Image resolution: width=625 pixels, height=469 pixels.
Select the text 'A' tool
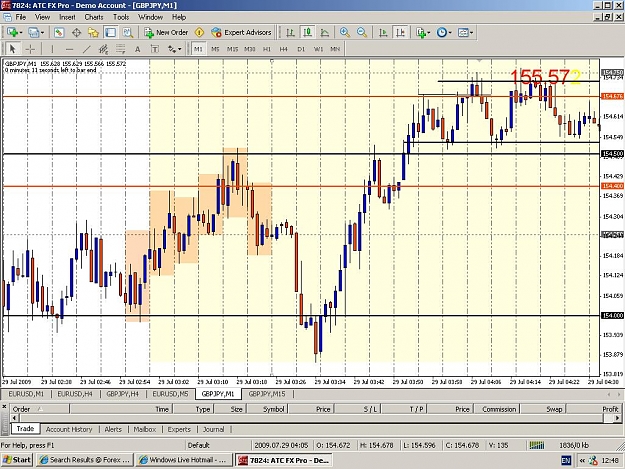point(138,49)
